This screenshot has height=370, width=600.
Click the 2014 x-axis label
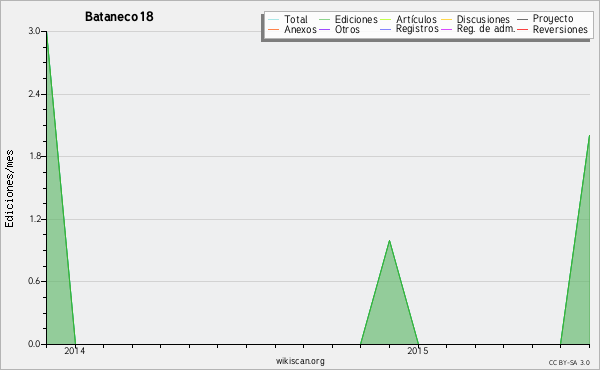pyautogui.click(x=75, y=350)
